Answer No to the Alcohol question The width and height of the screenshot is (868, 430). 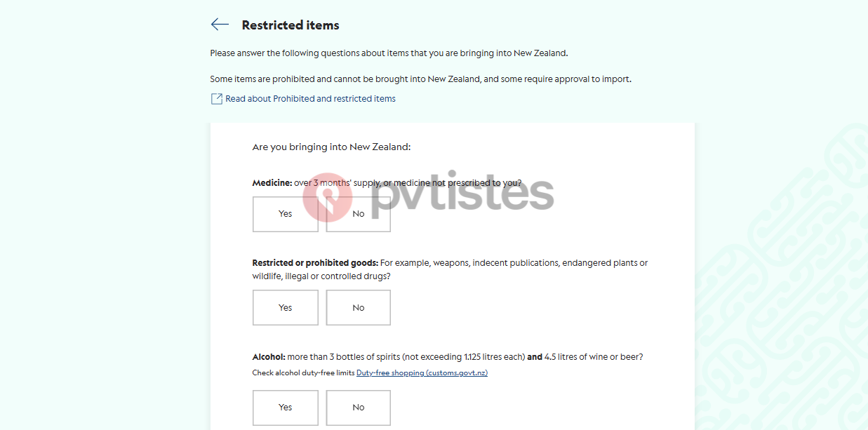pos(359,407)
